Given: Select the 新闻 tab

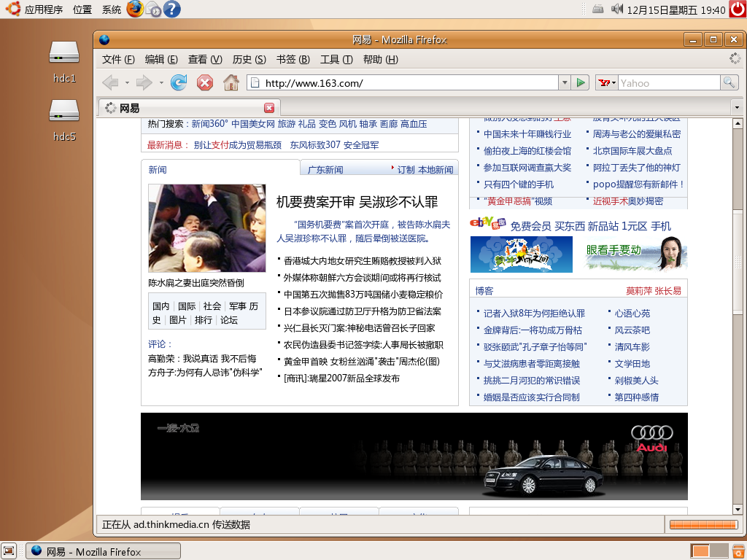Looking at the screenshot, I should tap(158, 169).
